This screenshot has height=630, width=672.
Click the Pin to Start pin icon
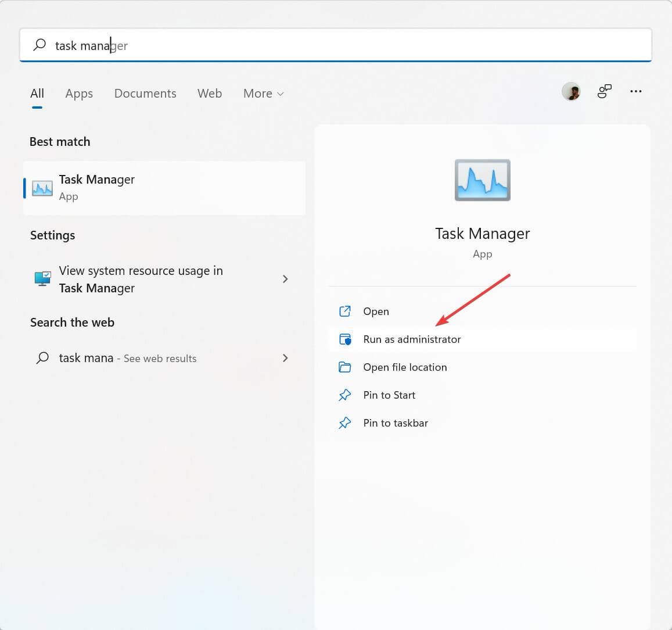(345, 395)
